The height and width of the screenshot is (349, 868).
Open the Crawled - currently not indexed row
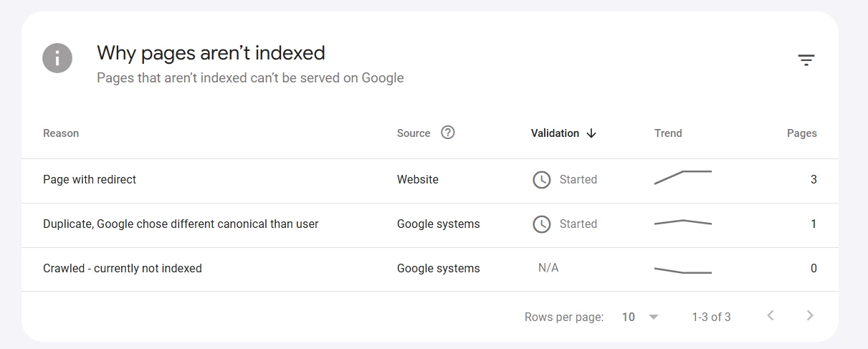(x=123, y=269)
